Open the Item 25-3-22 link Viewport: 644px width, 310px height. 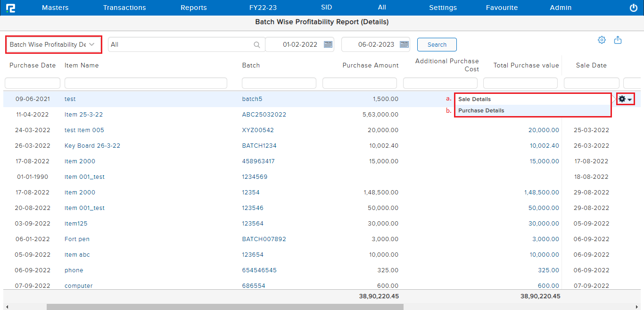[83, 115]
